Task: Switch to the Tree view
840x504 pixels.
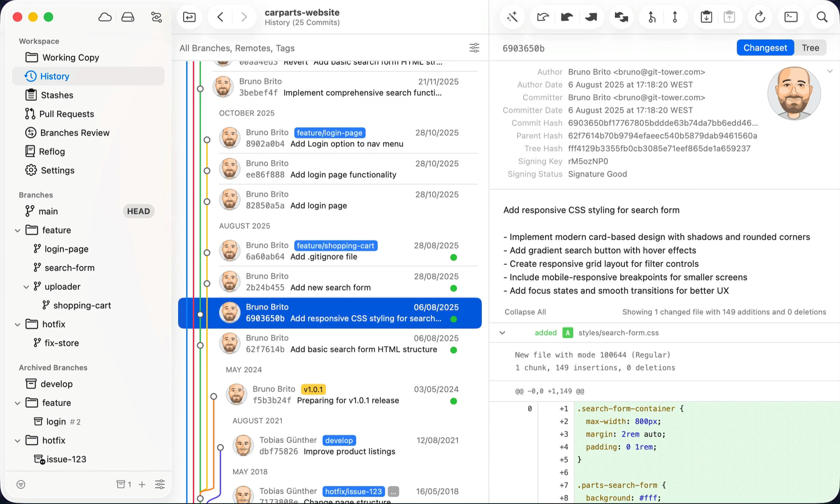Action: coord(810,48)
